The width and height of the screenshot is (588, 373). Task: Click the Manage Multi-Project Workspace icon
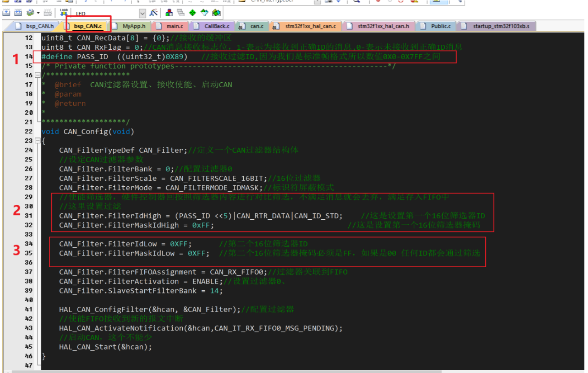[180, 13]
